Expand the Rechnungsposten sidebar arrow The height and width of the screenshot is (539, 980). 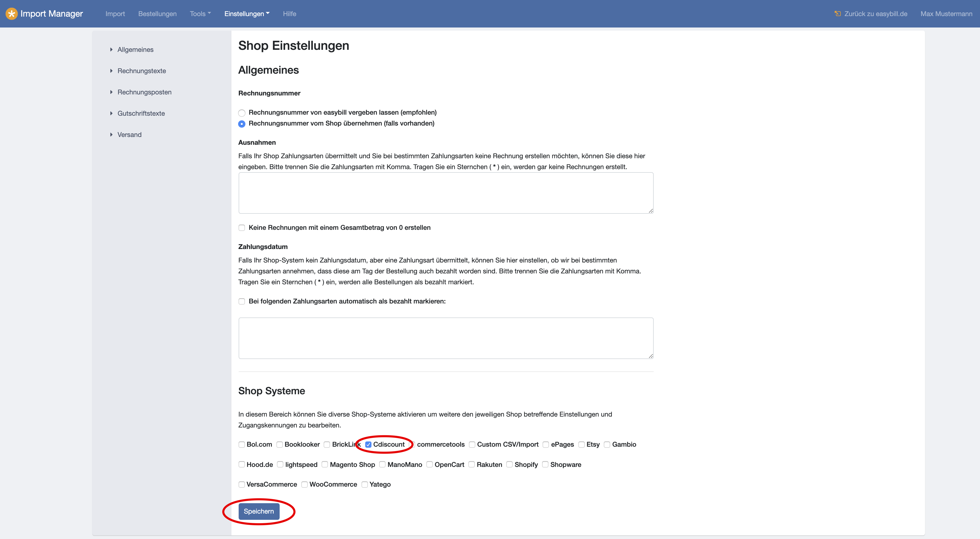tap(111, 92)
